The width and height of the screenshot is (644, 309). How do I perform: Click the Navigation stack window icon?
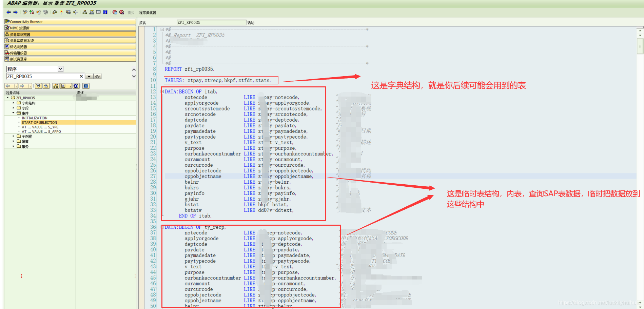point(92,12)
